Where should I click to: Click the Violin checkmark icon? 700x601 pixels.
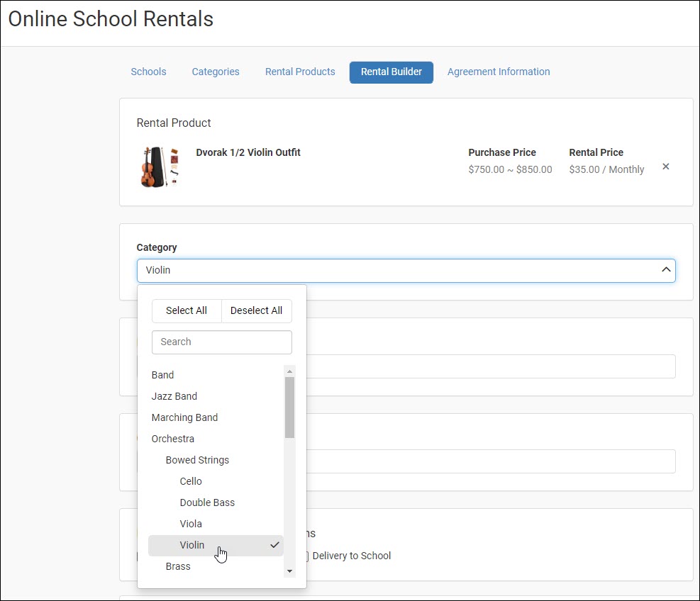(x=274, y=545)
